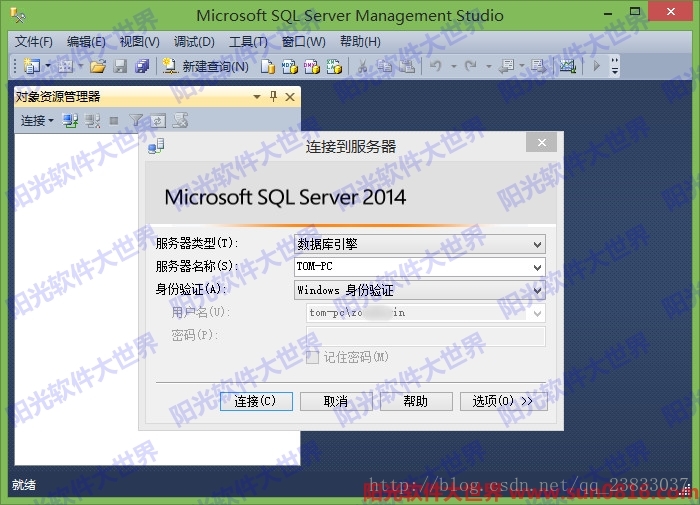Click the Refresh icon in Object Explorer

[158, 121]
